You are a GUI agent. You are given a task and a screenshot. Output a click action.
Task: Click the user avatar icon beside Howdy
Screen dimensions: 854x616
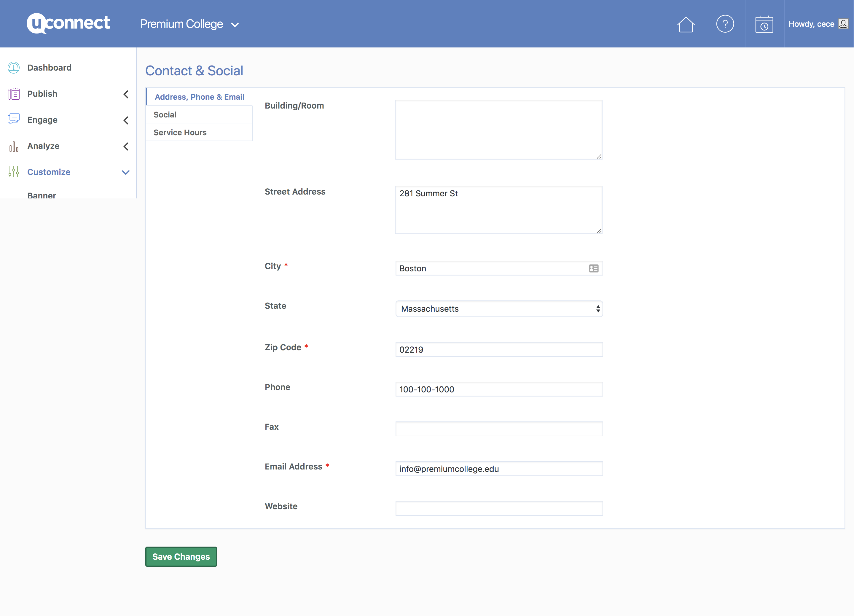pyautogui.click(x=843, y=24)
